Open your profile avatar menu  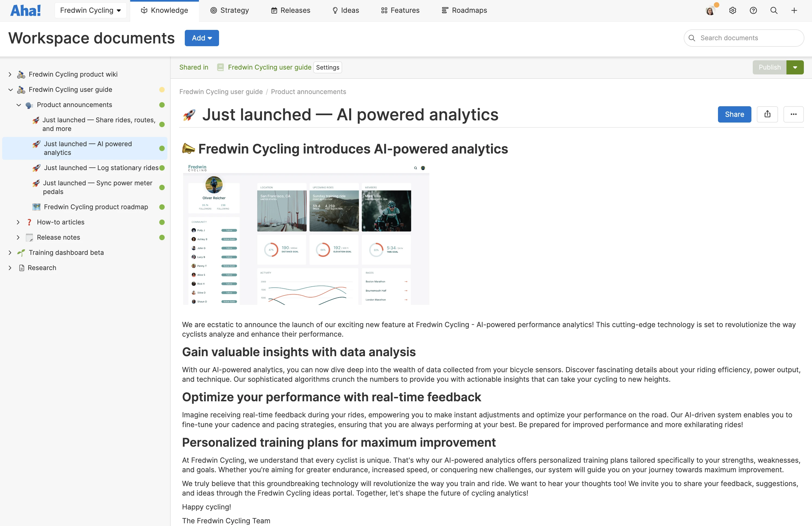pos(710,10)
